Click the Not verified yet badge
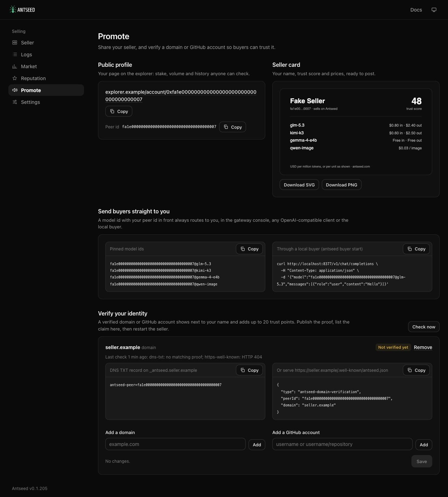This screenshot has width=448, height=497. 393,347
